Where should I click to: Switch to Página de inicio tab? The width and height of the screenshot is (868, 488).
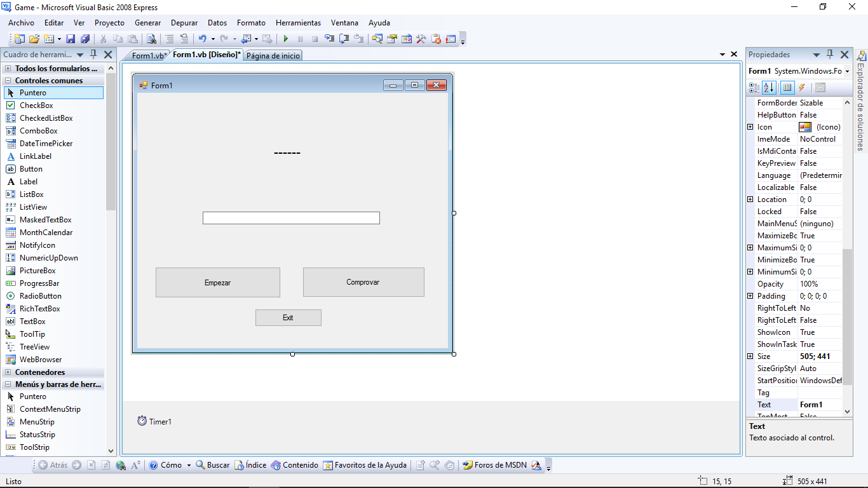tap(273, 56)
